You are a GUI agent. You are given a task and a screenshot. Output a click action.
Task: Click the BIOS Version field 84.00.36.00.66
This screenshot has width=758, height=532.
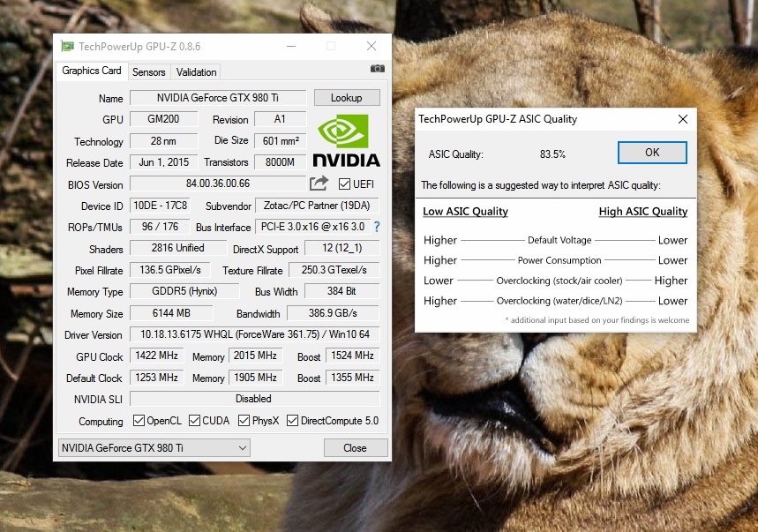coord(218,184)
